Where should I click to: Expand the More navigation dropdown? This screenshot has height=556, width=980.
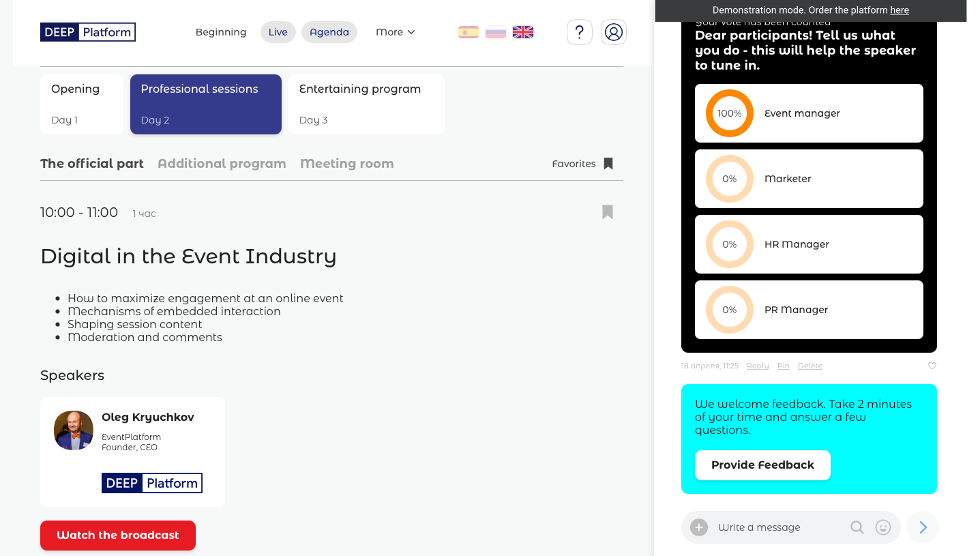[396, 32]
